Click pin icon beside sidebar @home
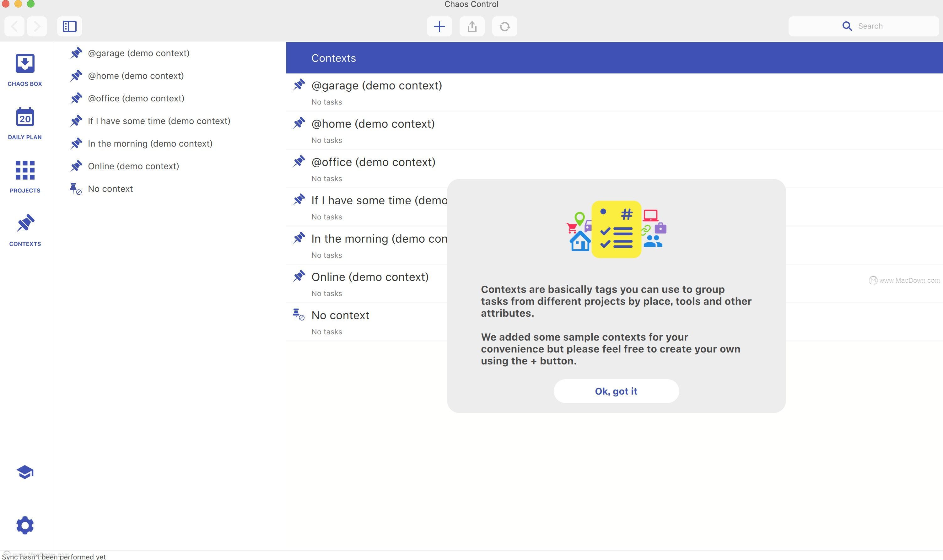 coord(76,76)
